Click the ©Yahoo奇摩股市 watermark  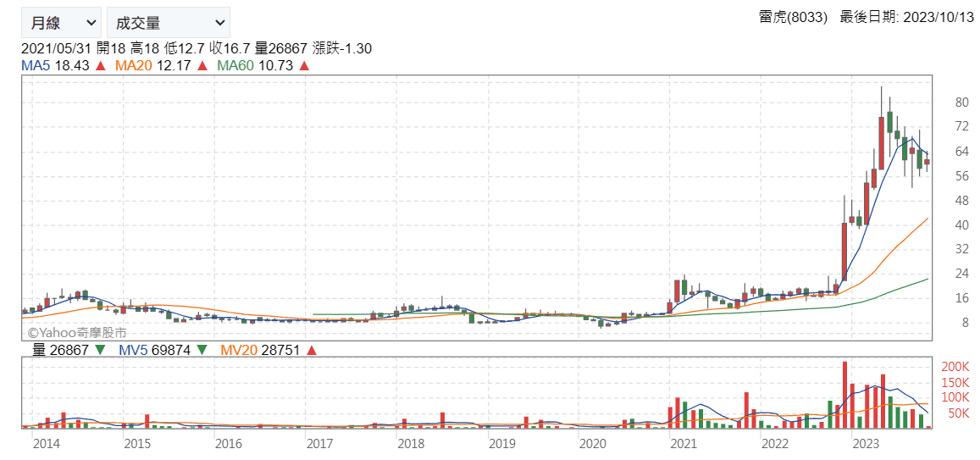tap(77, 334)
